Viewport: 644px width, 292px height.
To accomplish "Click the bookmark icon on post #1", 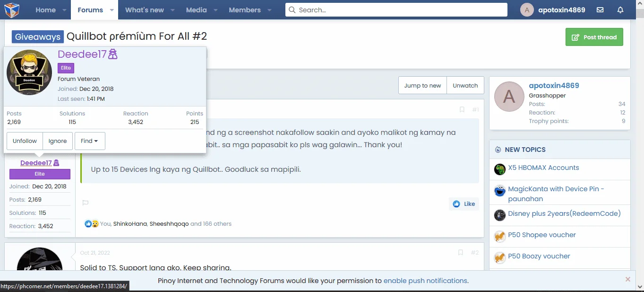I will tap(462, 109).
